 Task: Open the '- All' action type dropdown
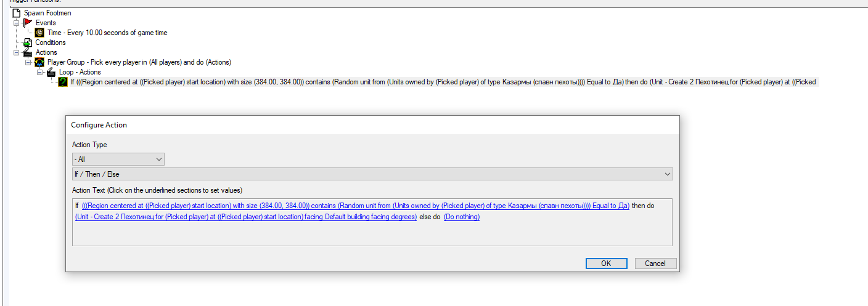pos(118,159)
